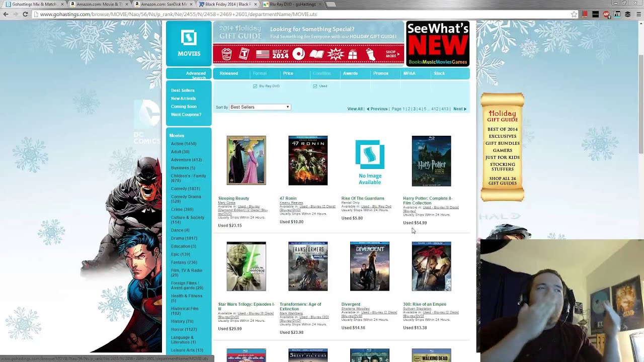644x362 pixels.
Task: Open the Coming Soon sidebar link
Action: click(x=184, y=107)
